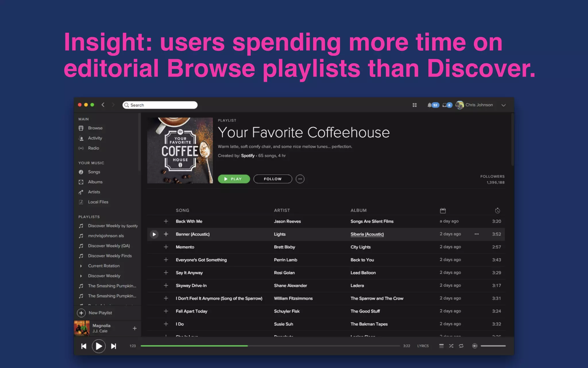Add I Don't Feel It Anymore to library
Viewport: 588px width, 368px height.
pyautogui.click(x=166, y=298)
